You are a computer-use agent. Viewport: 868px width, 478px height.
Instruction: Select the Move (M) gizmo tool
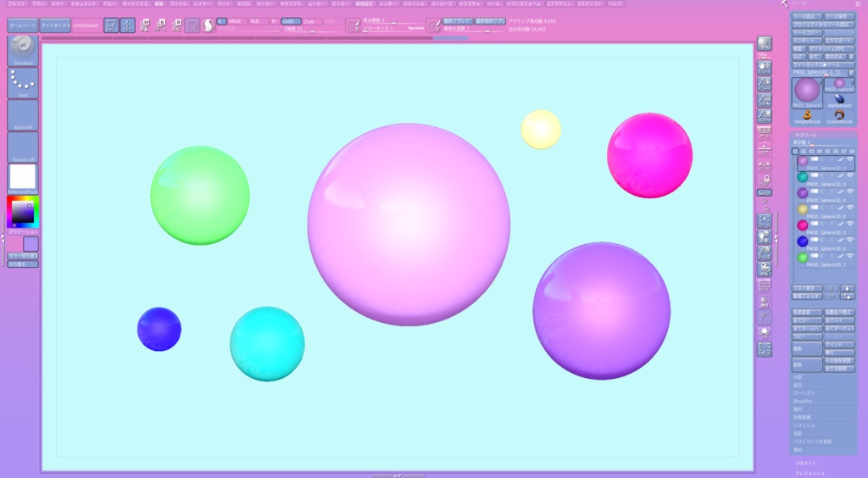point(144,25)
